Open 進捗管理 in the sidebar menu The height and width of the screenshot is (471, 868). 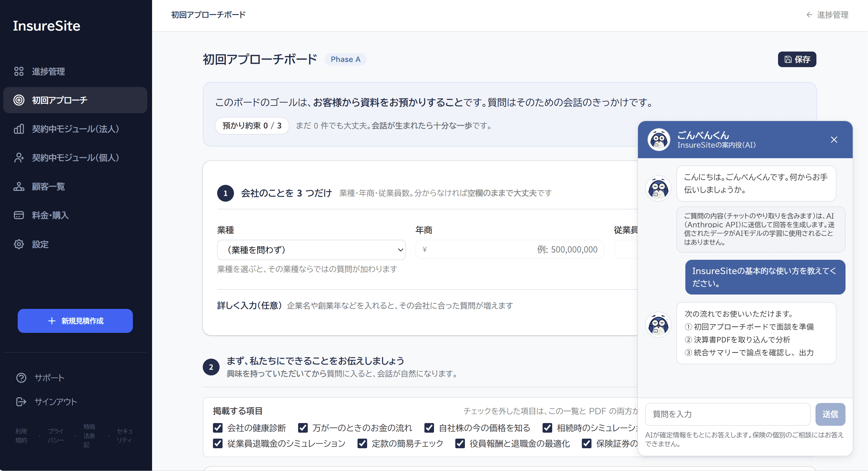pyautogui.click(x=75, y=71)
